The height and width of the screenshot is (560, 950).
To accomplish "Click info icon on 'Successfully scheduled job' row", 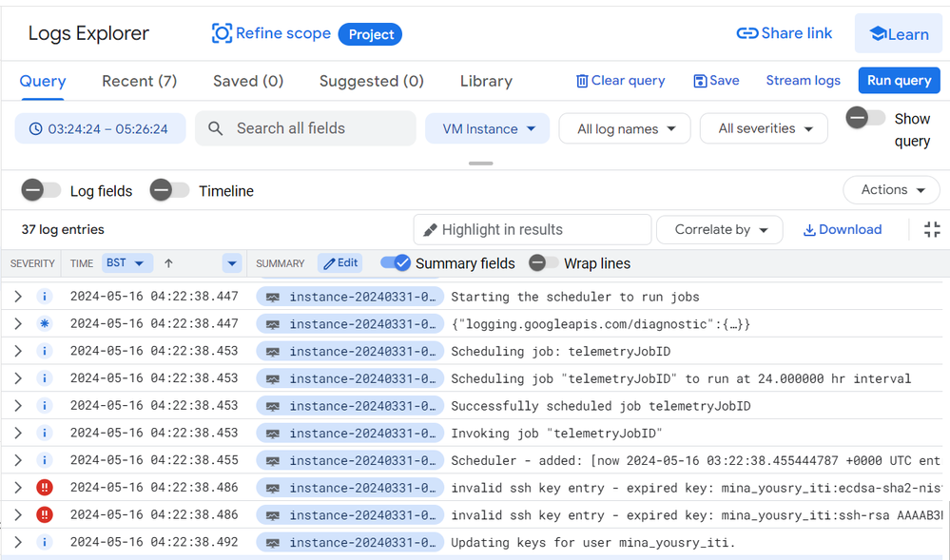I will (x=45, y=405).
